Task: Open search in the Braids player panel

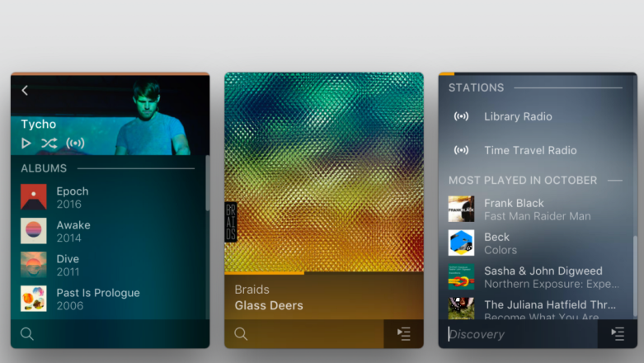Action: 241,334
